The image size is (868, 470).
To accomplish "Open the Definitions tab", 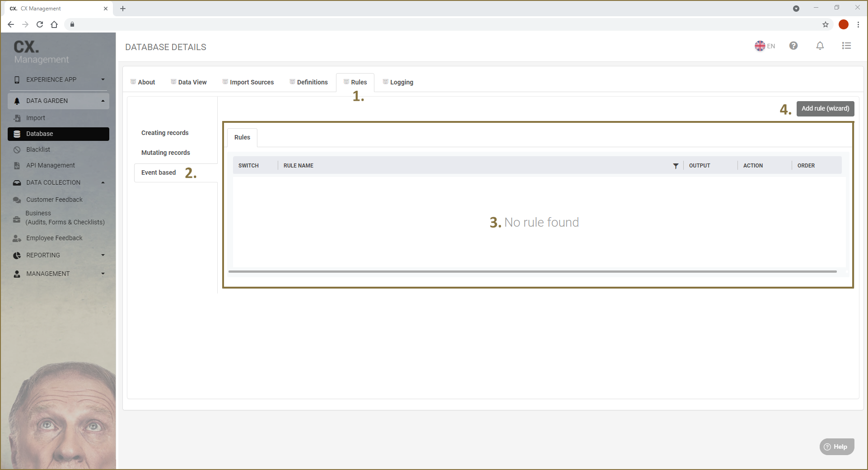I will coord(309,82).
